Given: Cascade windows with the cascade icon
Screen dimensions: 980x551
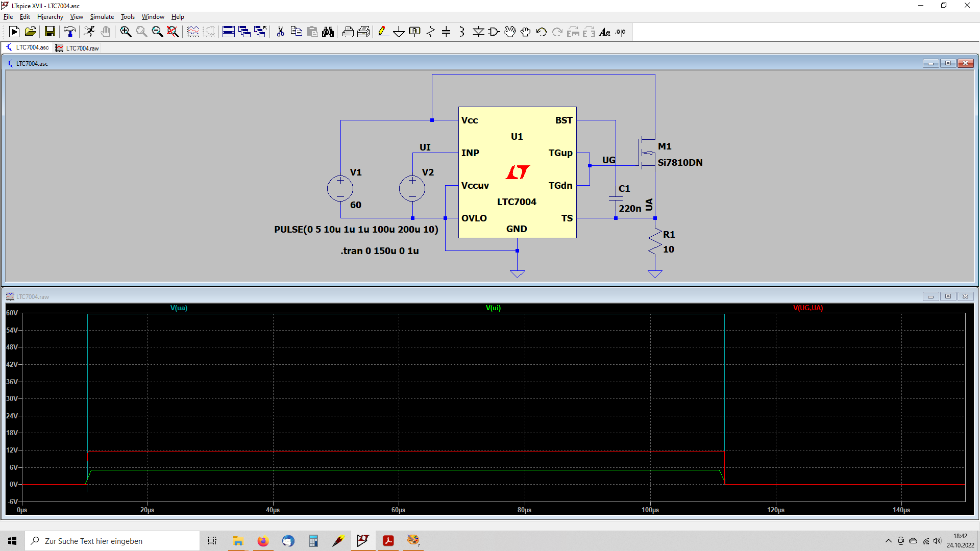Looking at the screenshot, I should pyautogui.click(x=244, y=32).
